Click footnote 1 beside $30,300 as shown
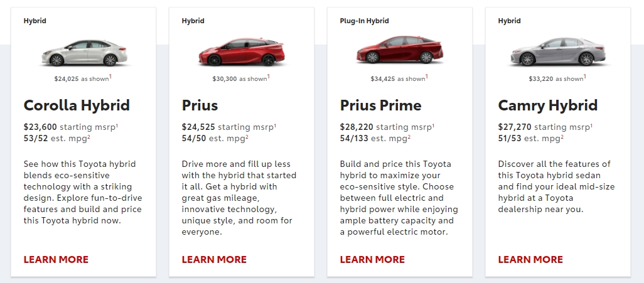The image size is (644, 283). coord(269,77)
